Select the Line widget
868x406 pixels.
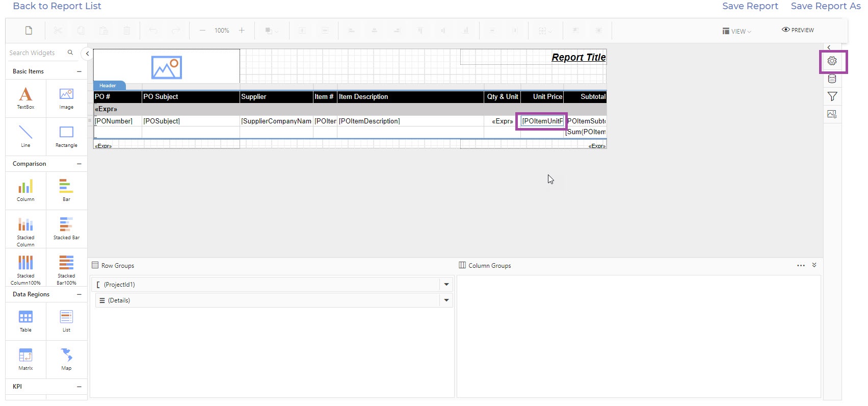25,136
